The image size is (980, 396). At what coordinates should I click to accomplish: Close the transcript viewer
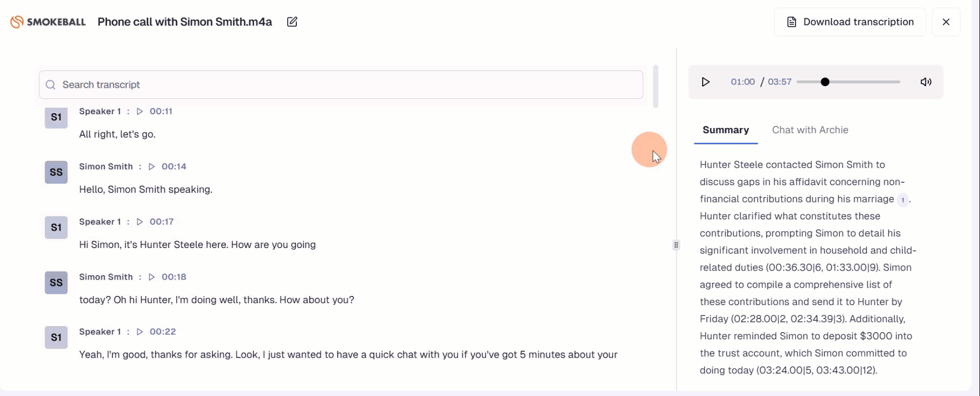(x=946, y=22)
